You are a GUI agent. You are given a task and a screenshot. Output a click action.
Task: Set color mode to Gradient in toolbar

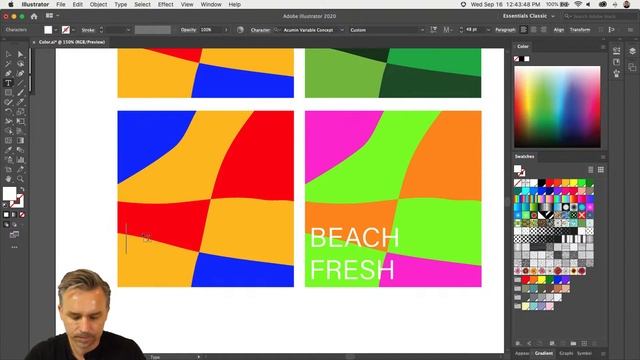(x=14, y=214)
